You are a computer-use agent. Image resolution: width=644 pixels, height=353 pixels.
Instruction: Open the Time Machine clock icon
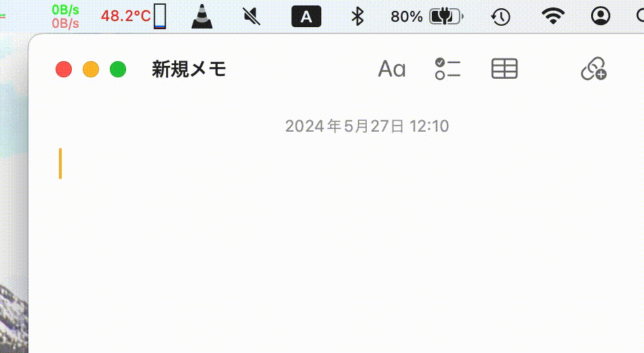(501, 17)
